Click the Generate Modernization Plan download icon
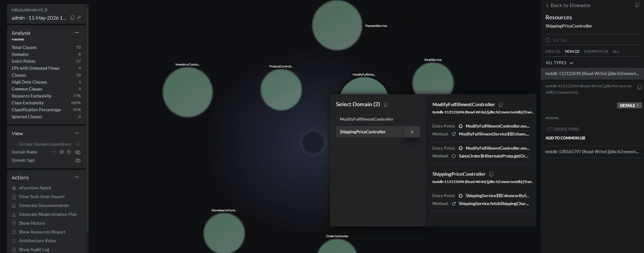The height and width of the screenshot is (253, 644). click(14, 214)
